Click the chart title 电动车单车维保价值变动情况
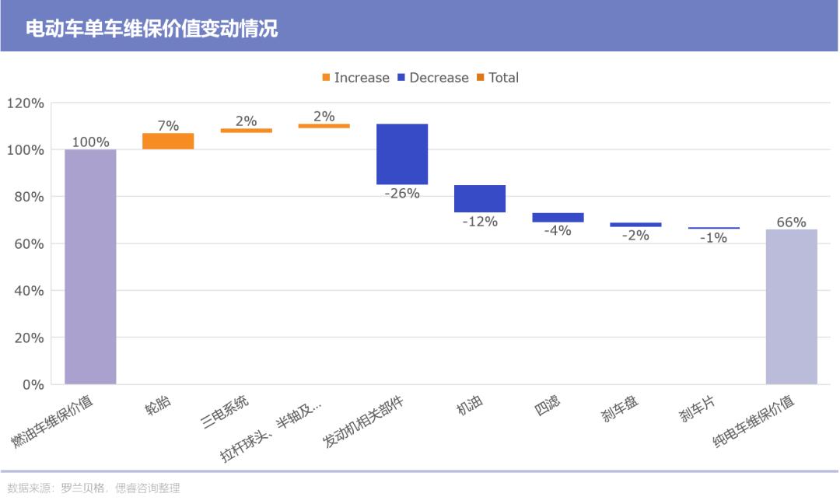This screenshot has width=840, height=504. click(155, 26)
